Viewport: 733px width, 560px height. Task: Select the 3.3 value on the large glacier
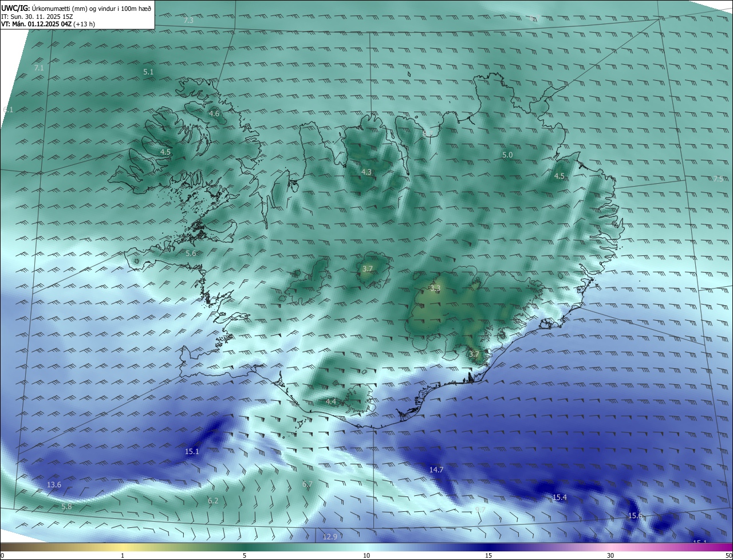point(435,289)
